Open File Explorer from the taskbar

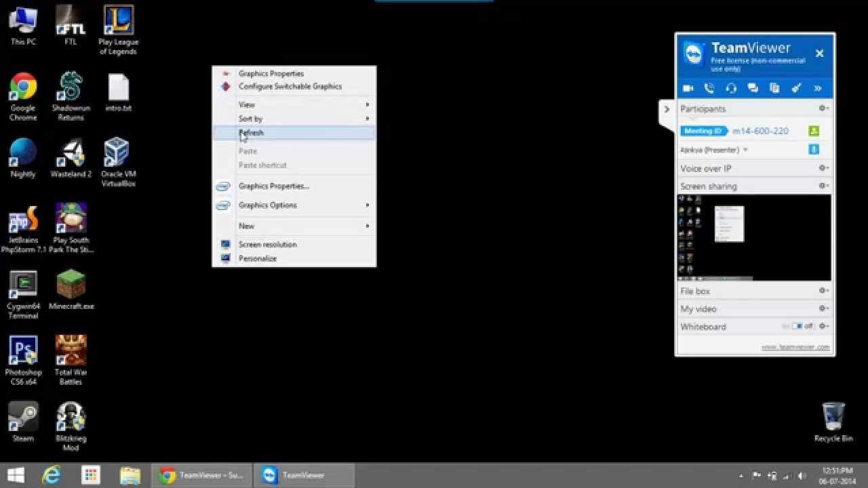130,475
